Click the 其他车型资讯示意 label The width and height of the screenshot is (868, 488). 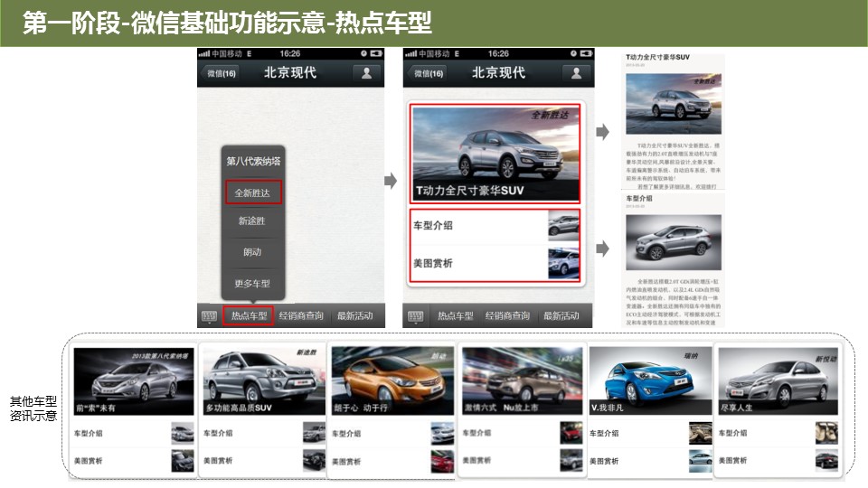[x=33, y=408]
